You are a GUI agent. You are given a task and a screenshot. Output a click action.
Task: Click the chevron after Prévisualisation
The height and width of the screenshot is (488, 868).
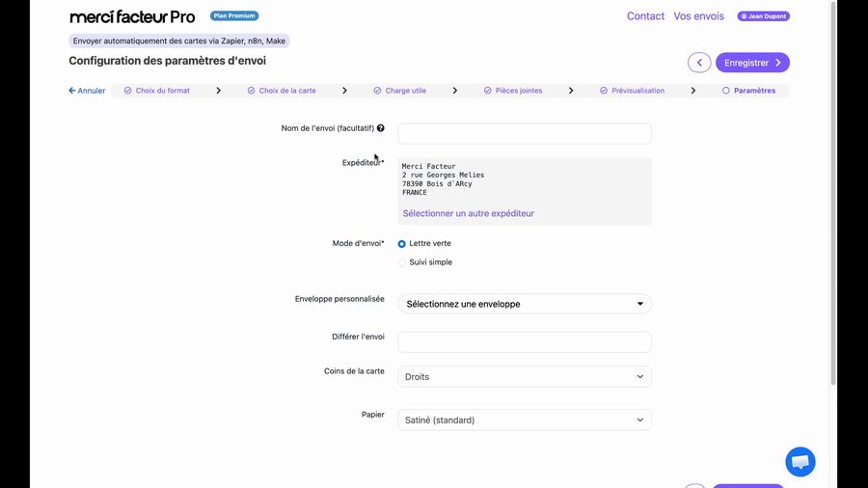click(693, 91)
